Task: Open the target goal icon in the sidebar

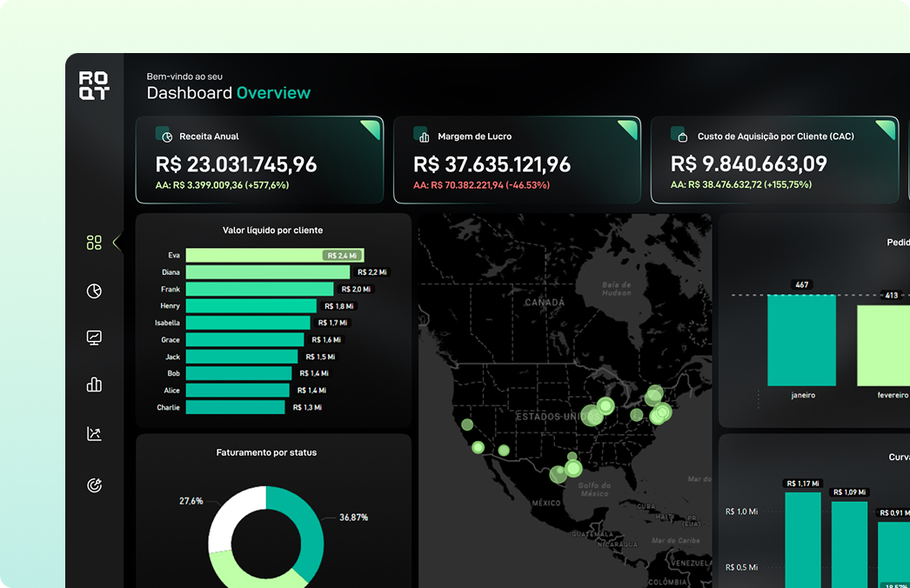Action: click(x=94, y=485)
